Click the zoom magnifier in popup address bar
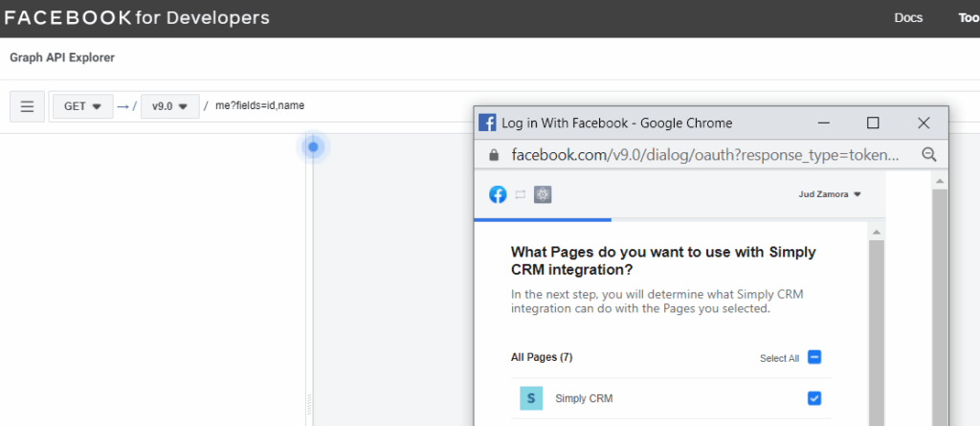980x426 pixels. [x=929, y=154]
